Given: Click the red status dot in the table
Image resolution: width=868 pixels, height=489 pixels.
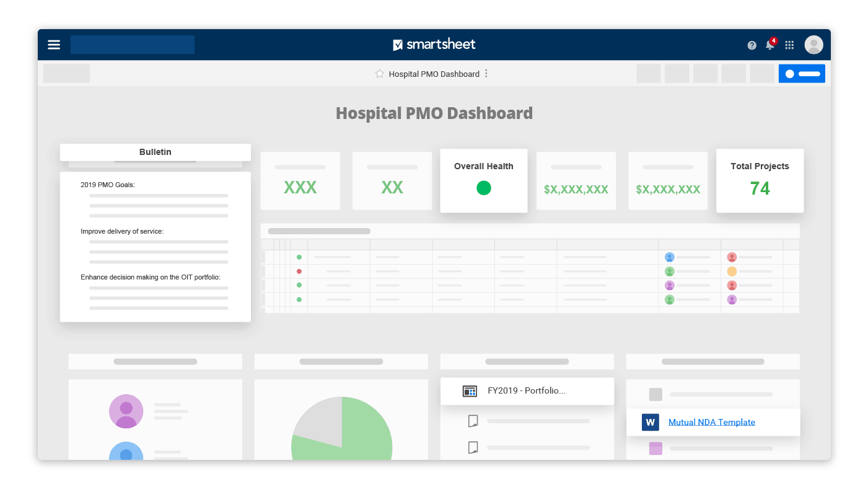Looking at the screenshot, I should click(x=299, y=271).
